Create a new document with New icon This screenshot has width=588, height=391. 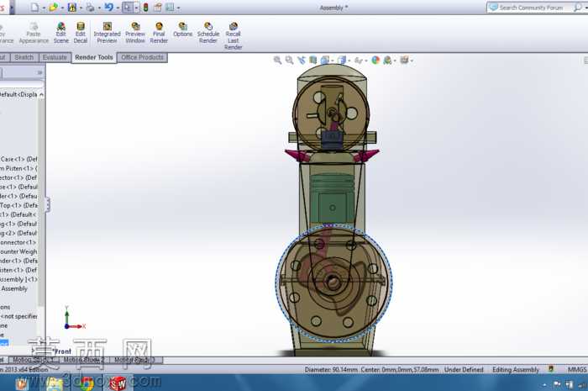coord(34,7)
